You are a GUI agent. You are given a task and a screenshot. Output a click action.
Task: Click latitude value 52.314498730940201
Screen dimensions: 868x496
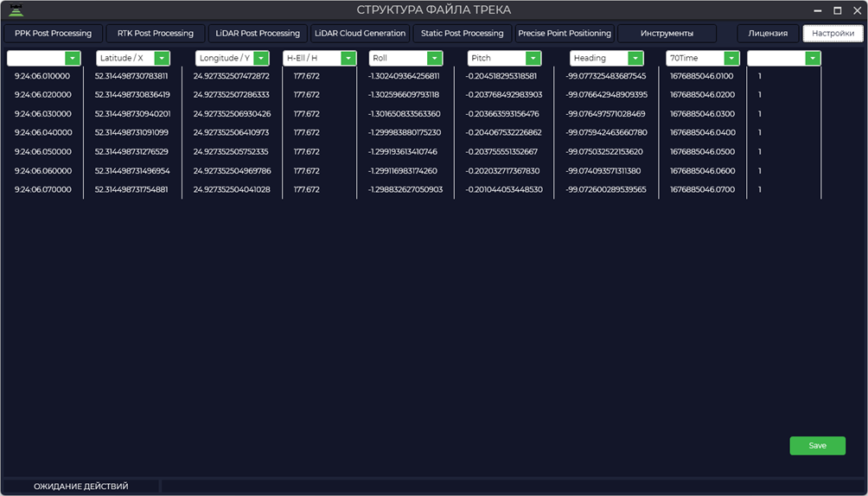(133, 114)
